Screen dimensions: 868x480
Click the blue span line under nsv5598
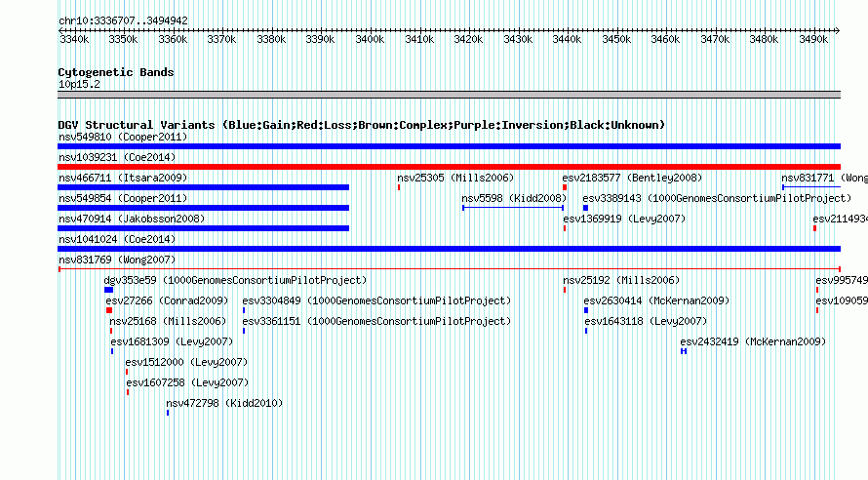click(x=513, y=208)
